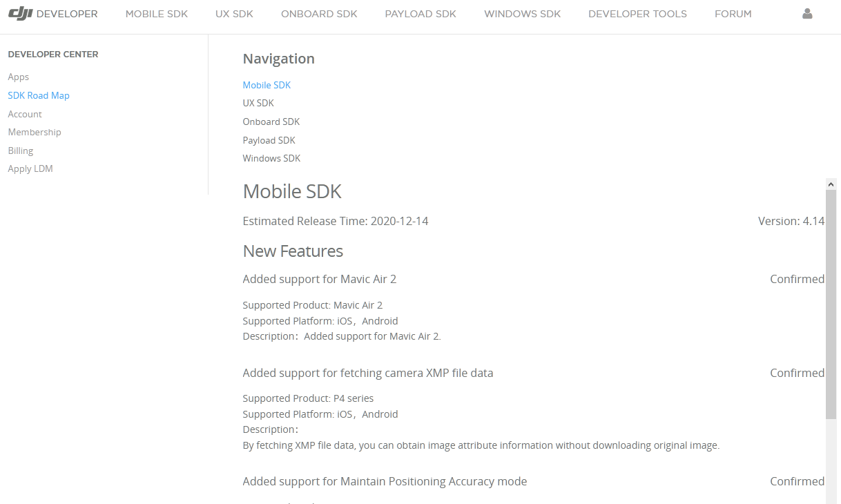Screen dimensions: 841x504
Task: Click 'Added support for fetching camera XMP' title
Action: tap(368, 373)
